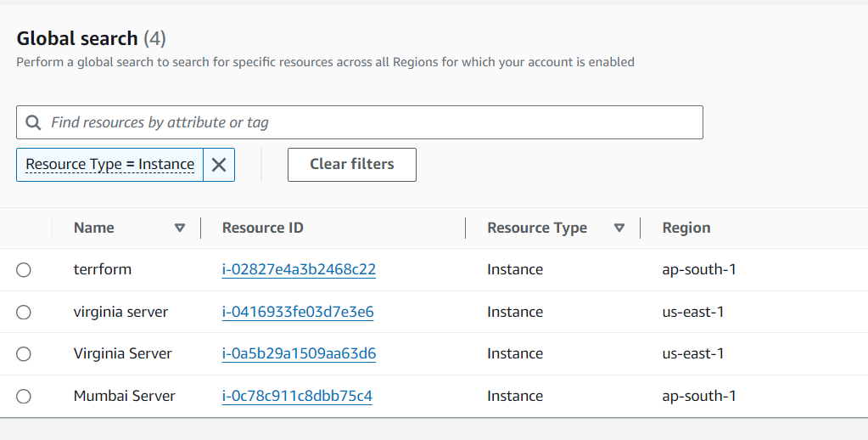Open the Resource Type = Instance filter chip

(109, 165)
